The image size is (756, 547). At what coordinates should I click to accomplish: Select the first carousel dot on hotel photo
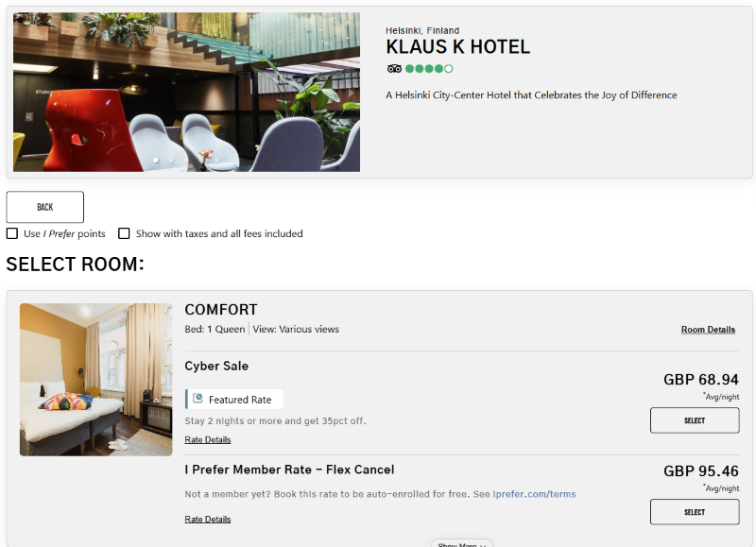pos(156,160)
